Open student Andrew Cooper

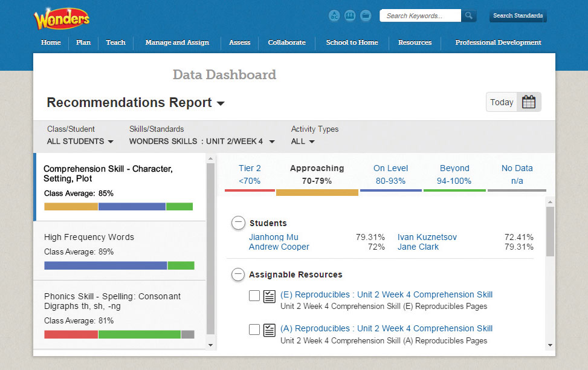[x=279, y=247]
